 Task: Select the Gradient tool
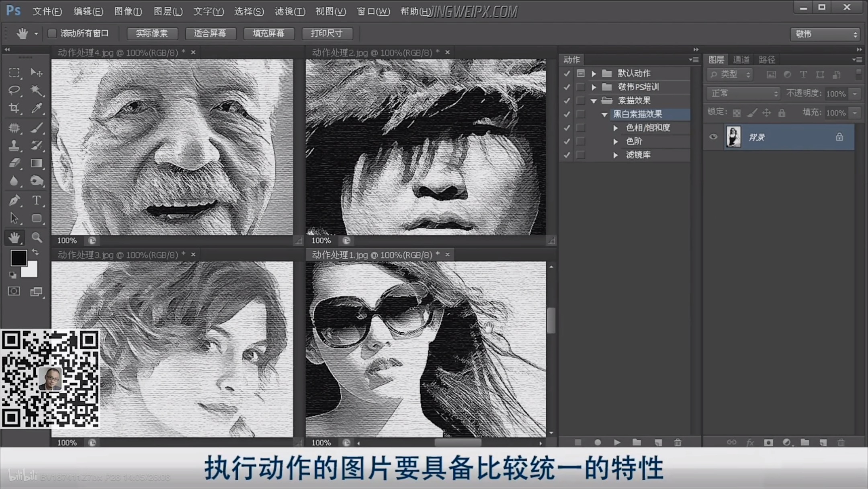click(x=37, y=163)
